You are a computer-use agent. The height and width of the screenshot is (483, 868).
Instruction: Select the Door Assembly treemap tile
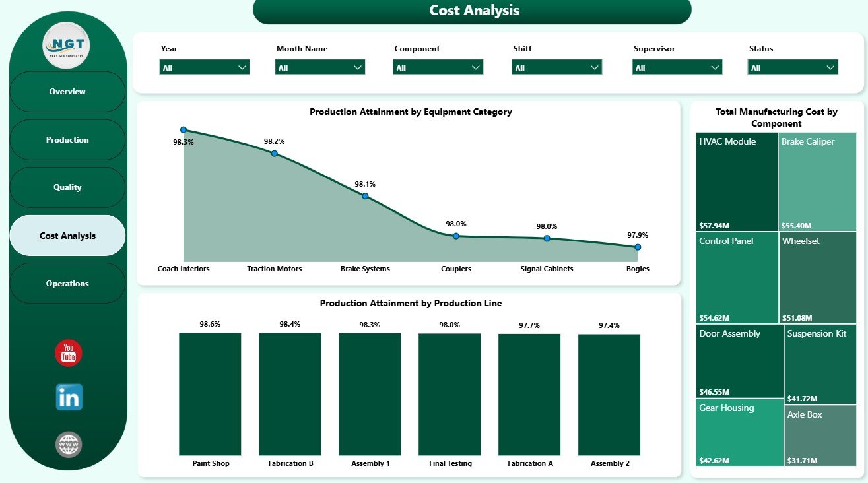(x=740, y=361)
